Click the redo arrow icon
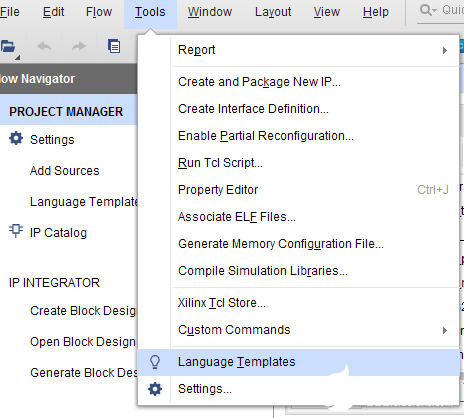Viewport: 464px width, 418px height. [x=79, y=46]
